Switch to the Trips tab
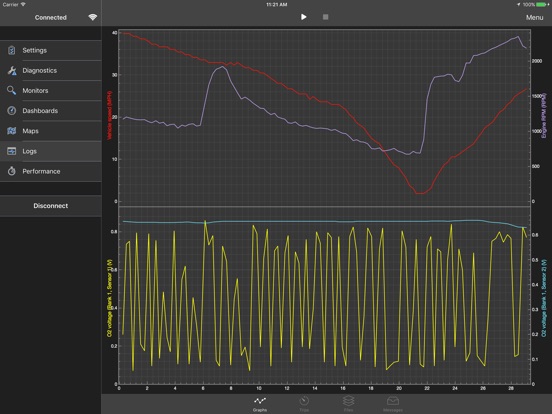Screen dimensions: 552x414 304,404
